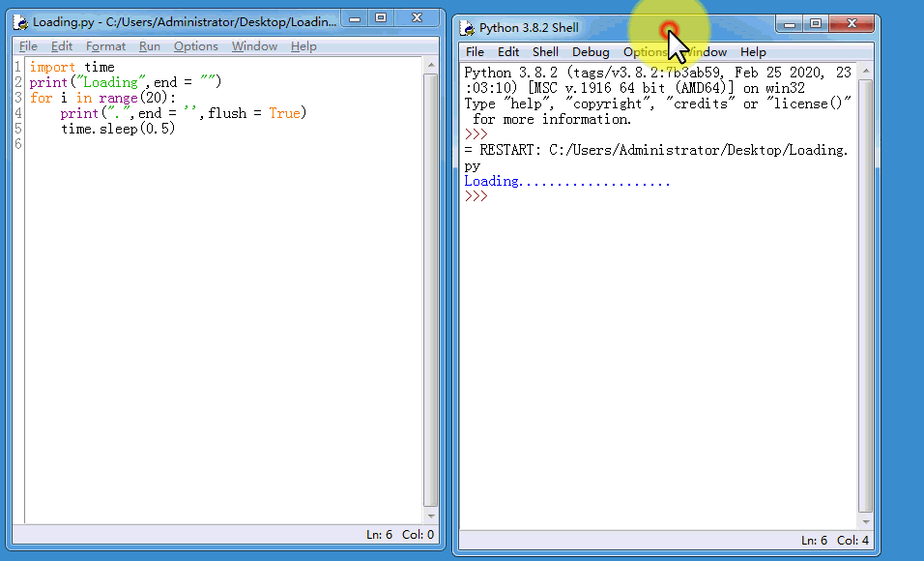Image resolution: width=924 pixels, height=561 pixels.
Task: Click the word True in the editor code
Action: coord(283,112)
